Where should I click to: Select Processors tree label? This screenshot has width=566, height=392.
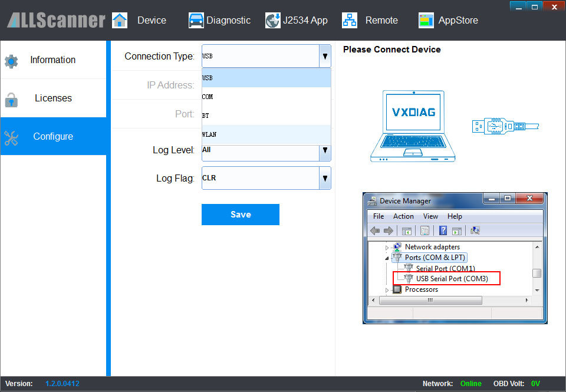tap(421, 289)
